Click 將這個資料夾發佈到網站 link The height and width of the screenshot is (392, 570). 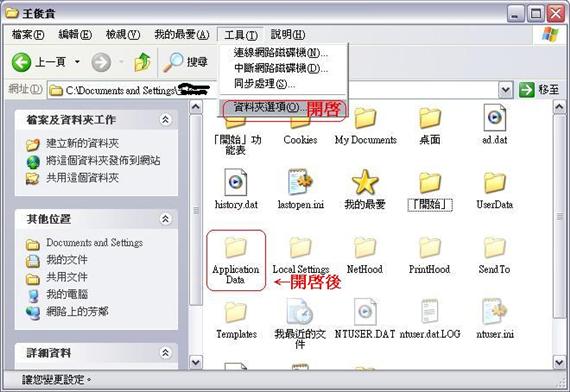click(x=103, y=160)
